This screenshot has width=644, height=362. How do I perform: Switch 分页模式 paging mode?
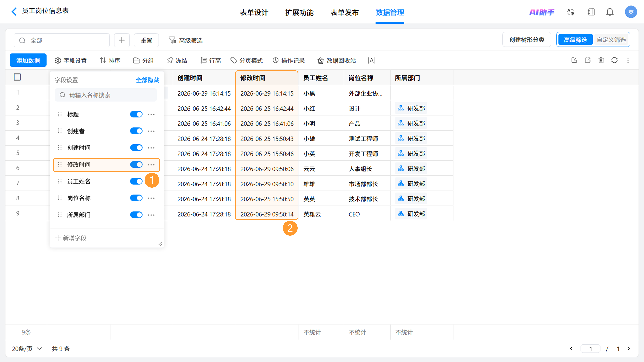[x=247, y=61]
